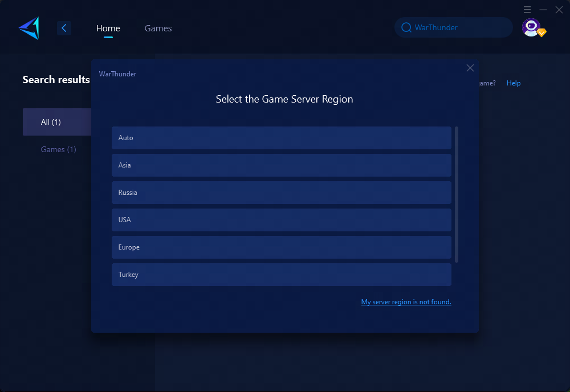Open the Games tab
Viewport: 570px width, 392px height.
pos(158,28)
